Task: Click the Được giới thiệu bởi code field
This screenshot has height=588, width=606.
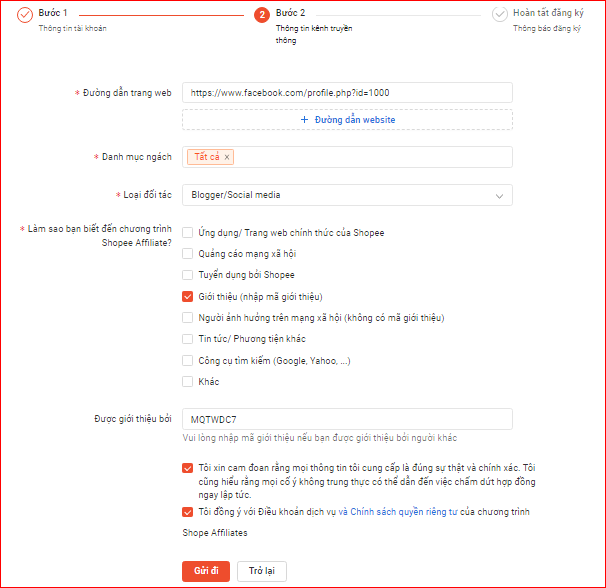Action: 347,420
